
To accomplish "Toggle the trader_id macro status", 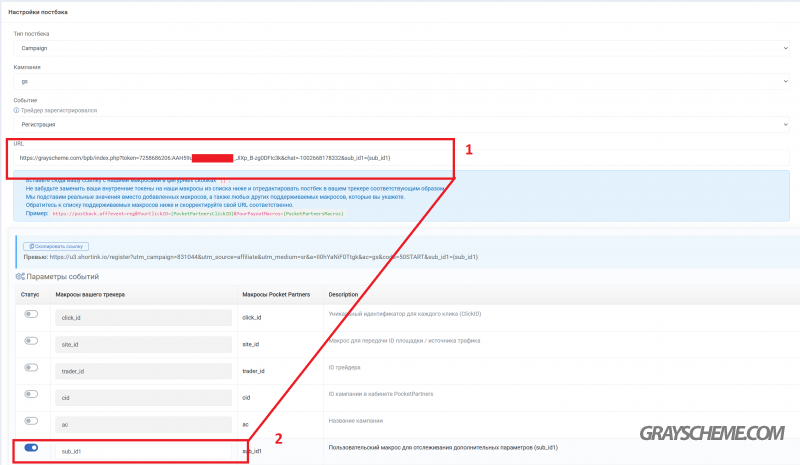I will point(30,368).
